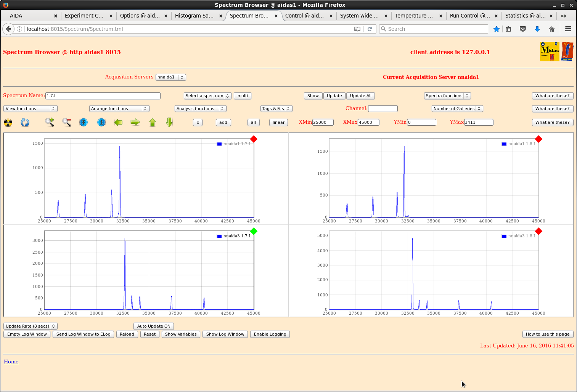This screenshot has width=577, height=392.
Task: Focus the YMax input field
Action: pyautogui.click(x=479, y=122)
